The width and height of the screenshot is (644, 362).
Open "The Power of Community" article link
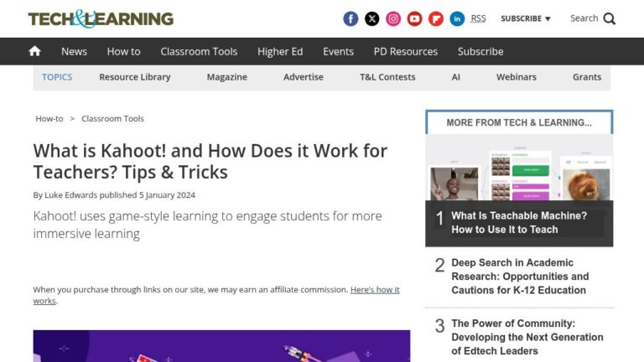[x=527, y=337]
